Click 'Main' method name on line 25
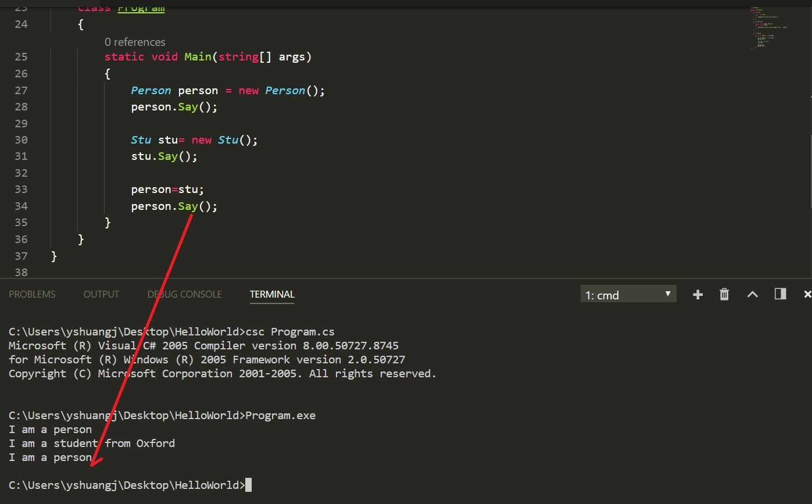Image resolution: width=812 pixels, height=504 pixels. 198,57
